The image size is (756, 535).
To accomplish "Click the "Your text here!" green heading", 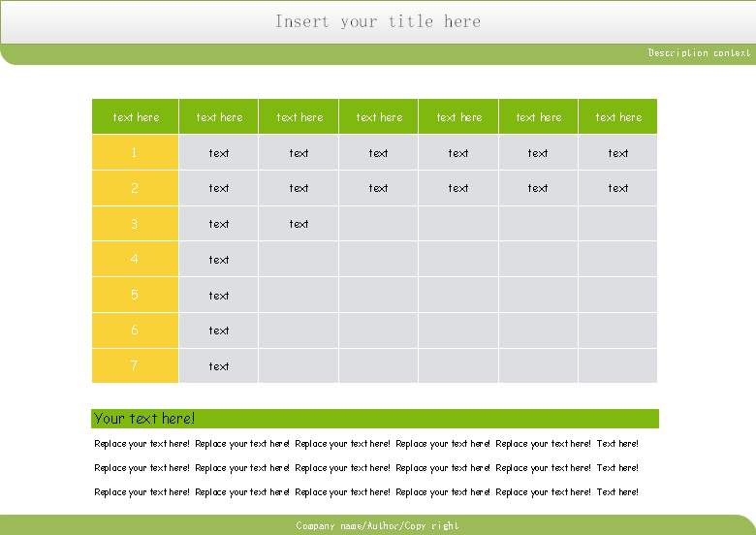I will [375, 419].
